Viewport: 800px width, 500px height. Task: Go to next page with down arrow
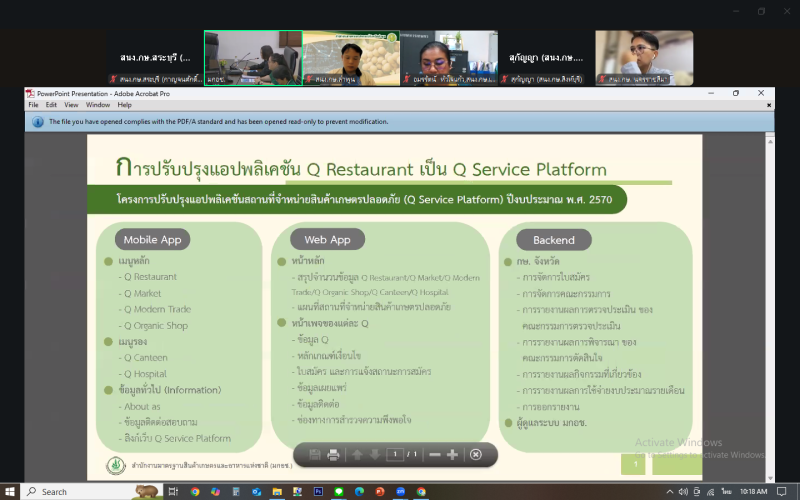(x=375, y=455)
